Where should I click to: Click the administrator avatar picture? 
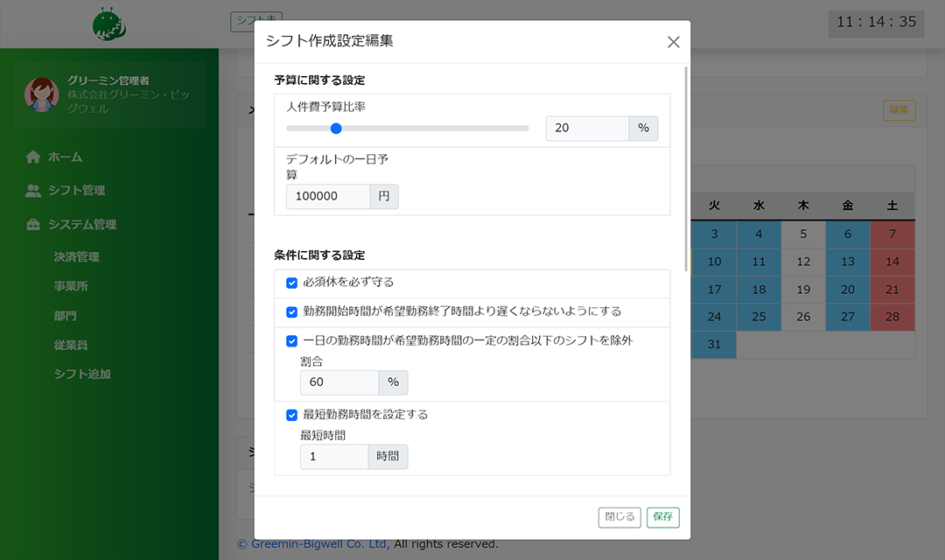(x=41, y=94)
